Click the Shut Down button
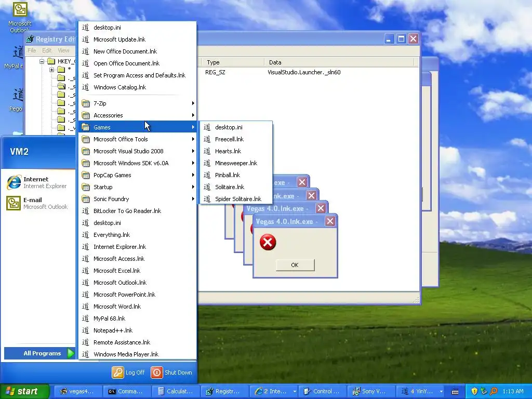 [x=171, y=373]
